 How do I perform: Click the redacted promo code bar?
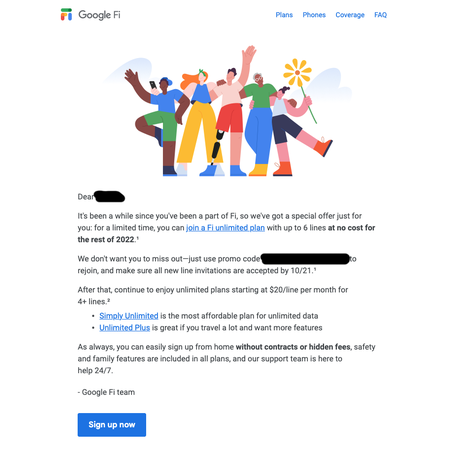click(x=305, y=259)
